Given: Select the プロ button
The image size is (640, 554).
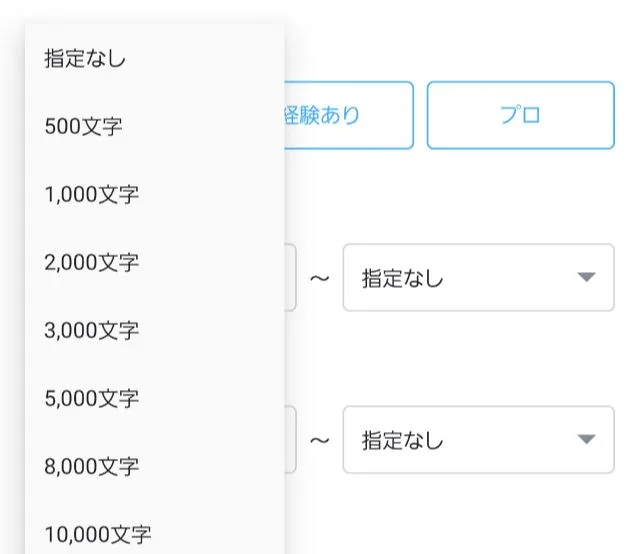Looking at the screenshot, I should point(520,115).
